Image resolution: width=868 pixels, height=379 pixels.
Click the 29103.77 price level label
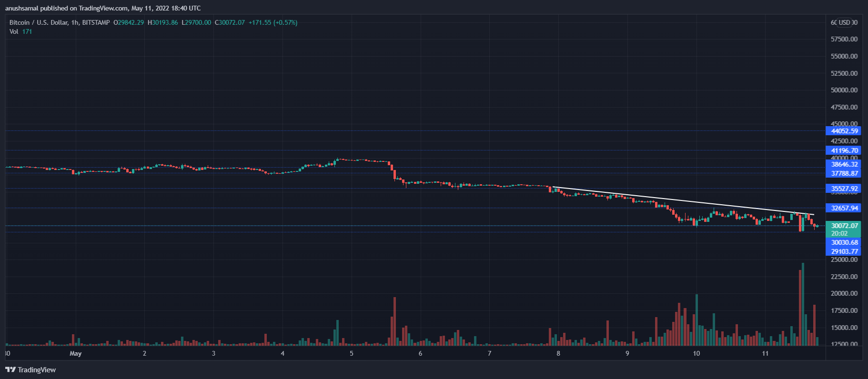point(843,251)
